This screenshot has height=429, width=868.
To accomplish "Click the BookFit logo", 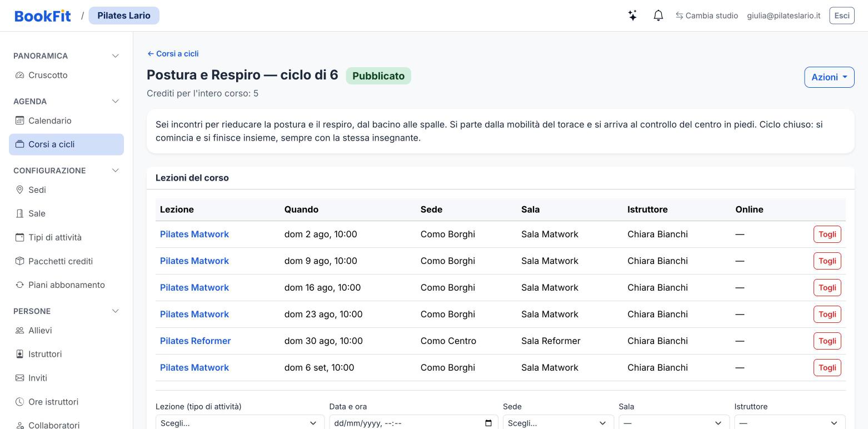I will click(x=43, y=16).
